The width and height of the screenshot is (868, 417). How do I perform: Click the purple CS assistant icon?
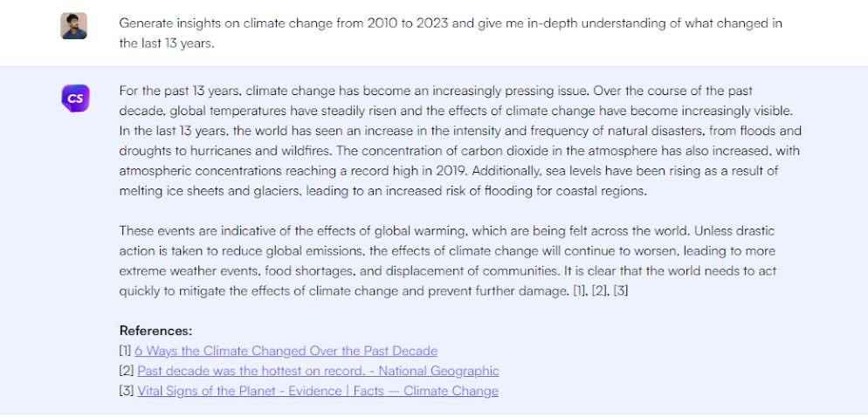point(75,98)
